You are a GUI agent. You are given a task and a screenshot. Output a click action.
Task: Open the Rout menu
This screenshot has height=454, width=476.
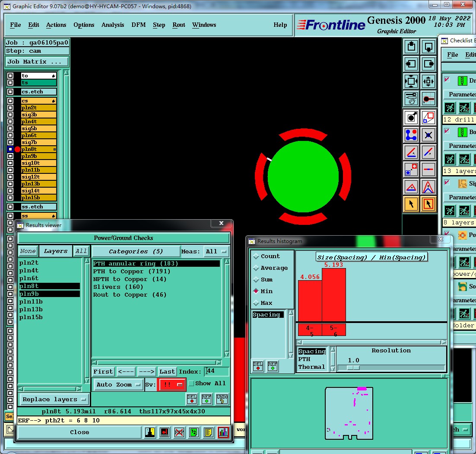(179, 25)
